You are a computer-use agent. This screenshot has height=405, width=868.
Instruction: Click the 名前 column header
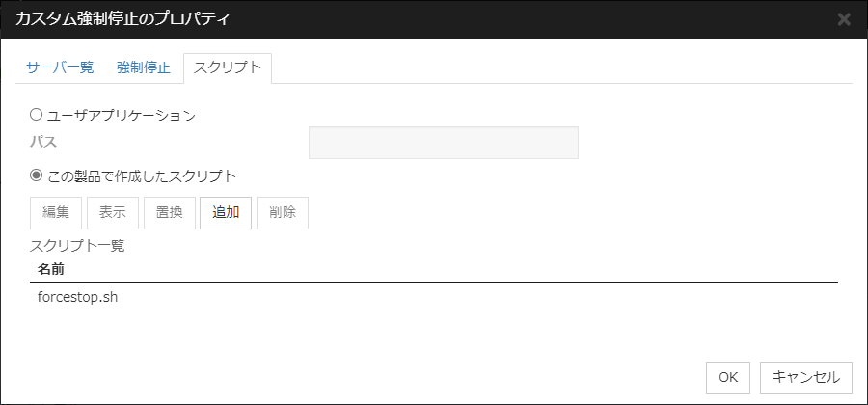coord(51,268)
